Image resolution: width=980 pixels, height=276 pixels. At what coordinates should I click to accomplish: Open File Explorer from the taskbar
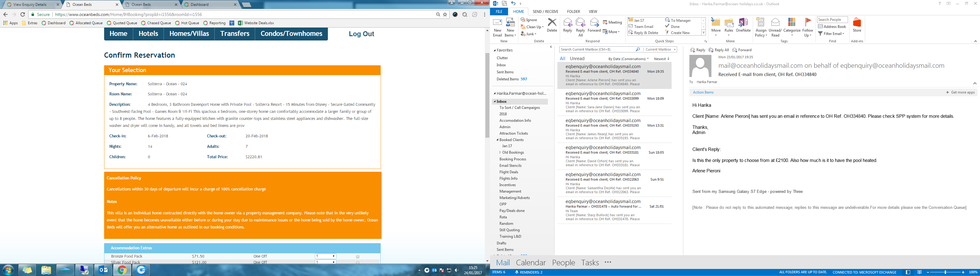[46, 270]
